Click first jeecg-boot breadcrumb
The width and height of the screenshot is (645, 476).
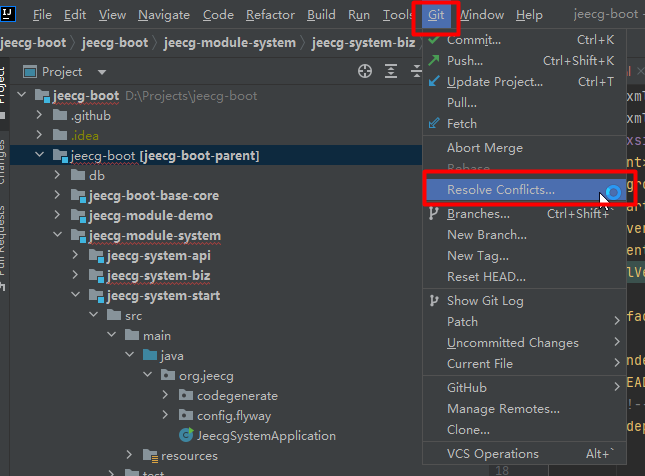tap(33, 43)
